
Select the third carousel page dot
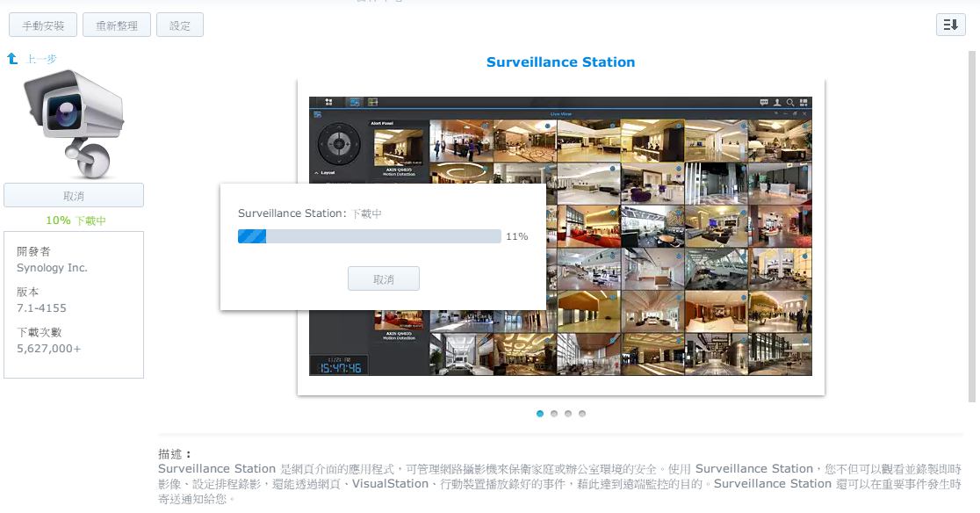pos(568,414)
